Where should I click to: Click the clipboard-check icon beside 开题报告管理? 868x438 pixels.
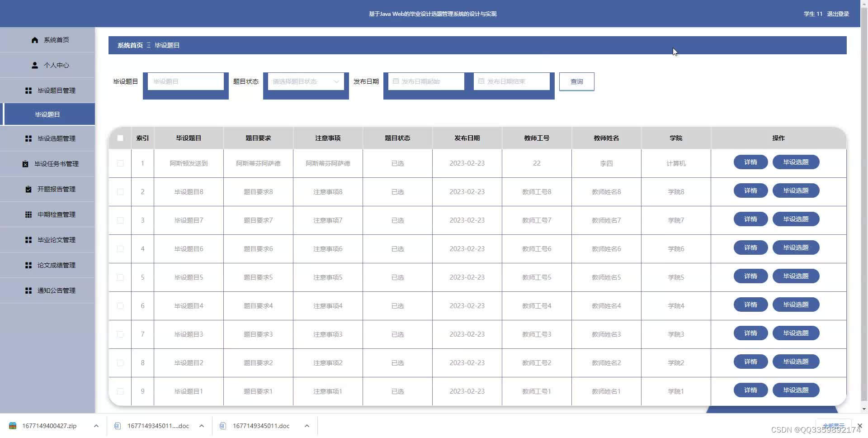tap(28, 189)
